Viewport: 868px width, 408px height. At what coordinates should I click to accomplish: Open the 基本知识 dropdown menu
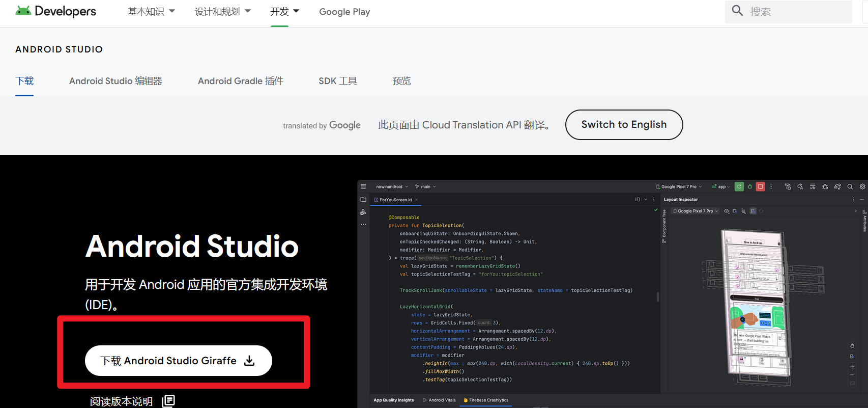(151, 11)
